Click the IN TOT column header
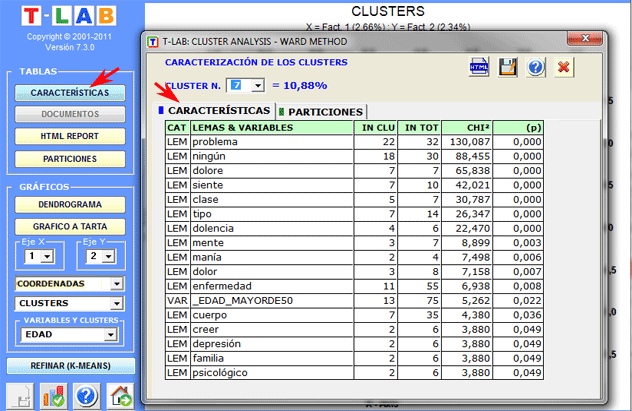 (x=419, y=128)
